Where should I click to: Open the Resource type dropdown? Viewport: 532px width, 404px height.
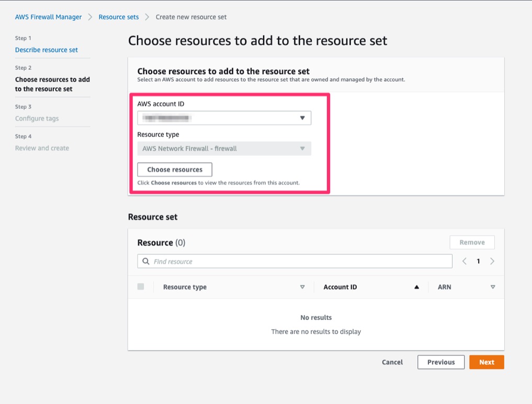[224, 148]
